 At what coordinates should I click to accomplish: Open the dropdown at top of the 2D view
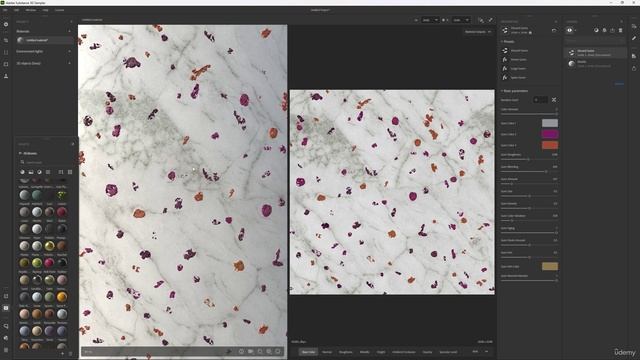478,32
